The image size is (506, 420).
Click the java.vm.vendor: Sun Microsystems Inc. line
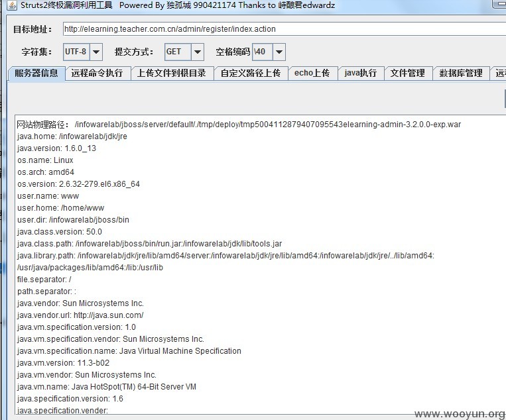[x=86, y=375]
